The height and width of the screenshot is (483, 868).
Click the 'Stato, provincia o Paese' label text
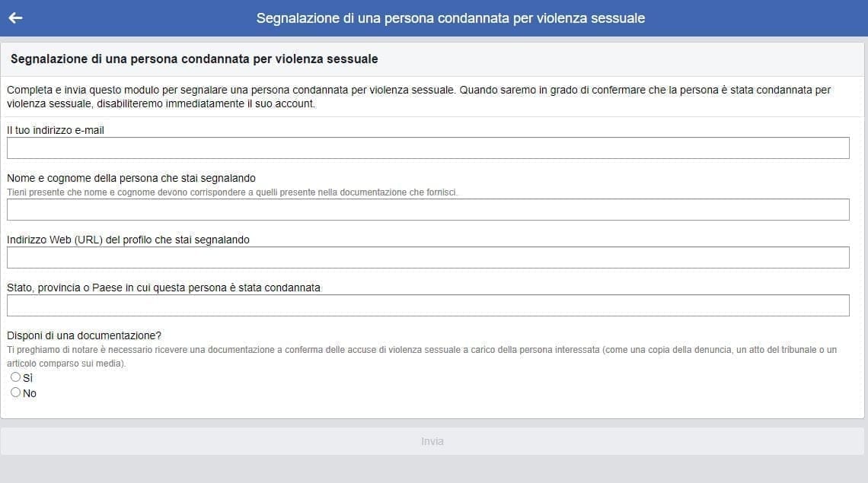163,288
